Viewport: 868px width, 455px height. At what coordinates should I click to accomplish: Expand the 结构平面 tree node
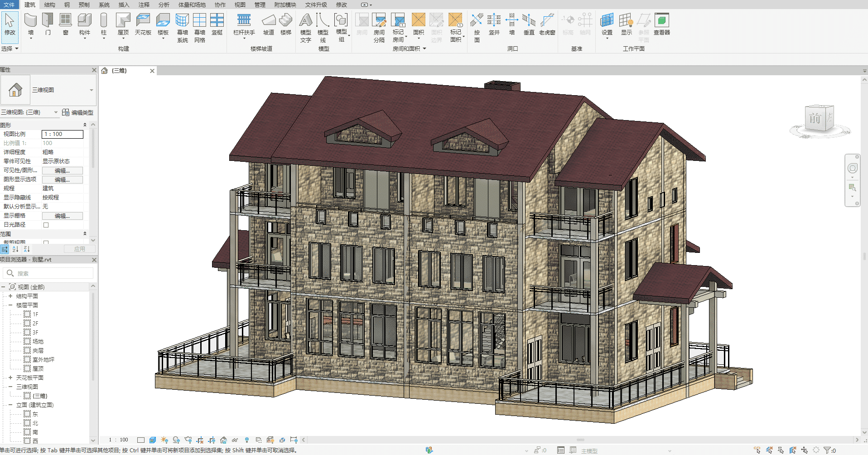[x=10, y=296]
